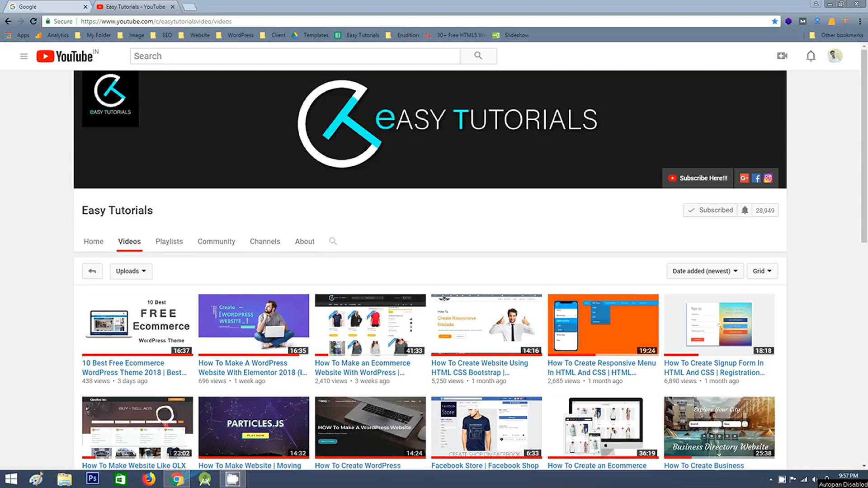Open the Other bookmarks folder

tap(836, 35)
